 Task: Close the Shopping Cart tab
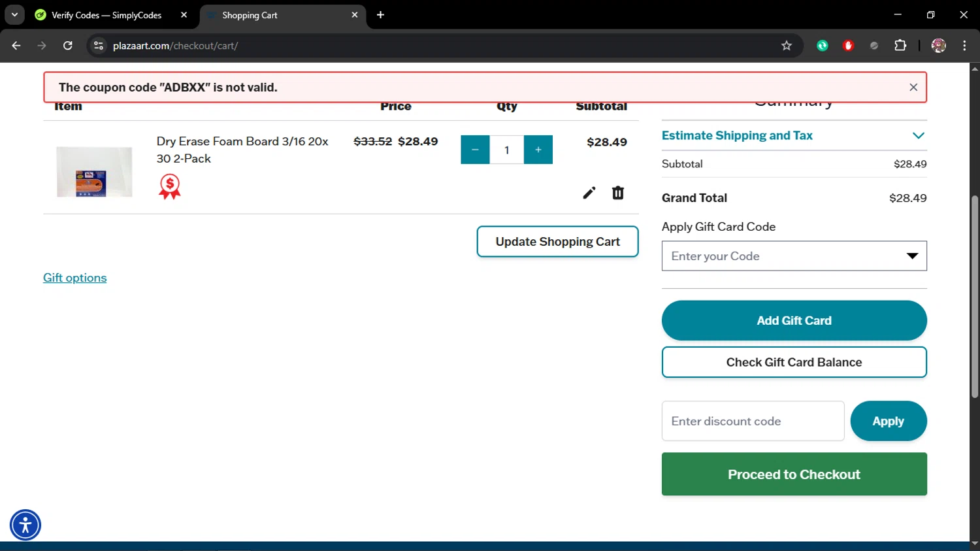pyautogui.click(x=355, y=15)
